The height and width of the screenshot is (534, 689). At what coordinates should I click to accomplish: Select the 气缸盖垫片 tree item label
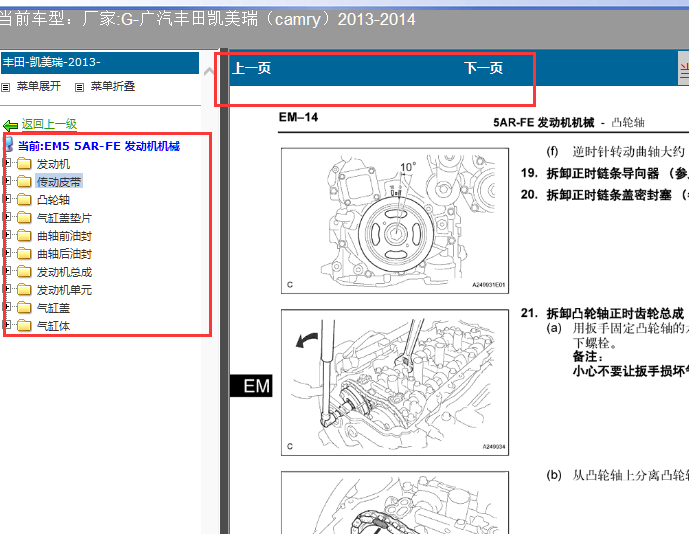pyautogui.click(x=64, y=218)
